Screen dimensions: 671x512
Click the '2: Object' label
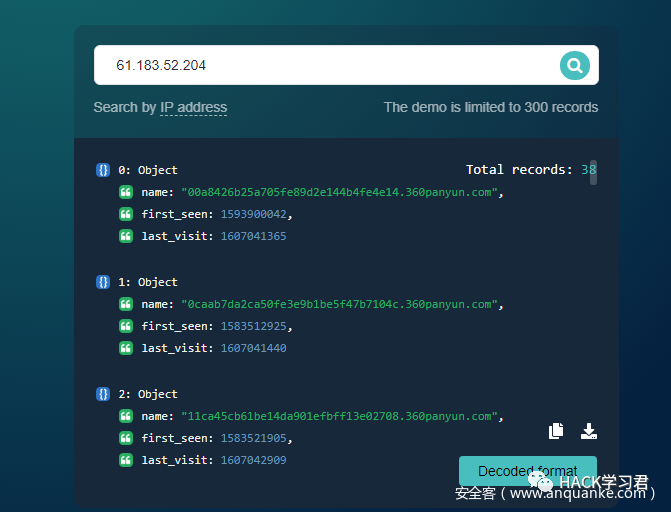pos(148,394)
